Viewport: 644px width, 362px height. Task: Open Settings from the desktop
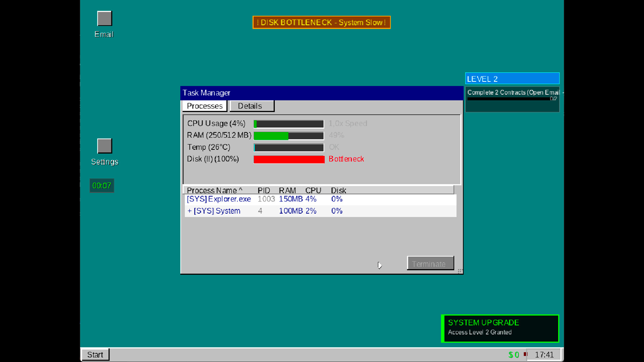click(104, 145)
